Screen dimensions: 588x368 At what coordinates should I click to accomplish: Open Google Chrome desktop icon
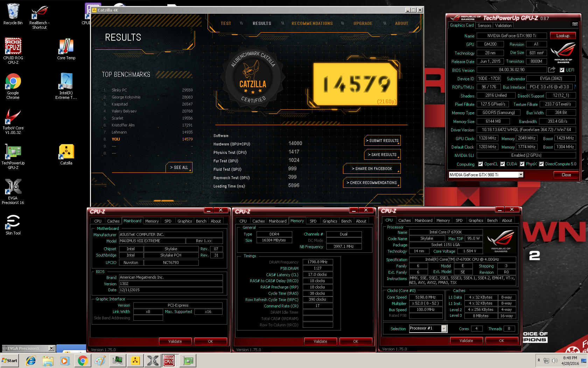pos(13,86)
